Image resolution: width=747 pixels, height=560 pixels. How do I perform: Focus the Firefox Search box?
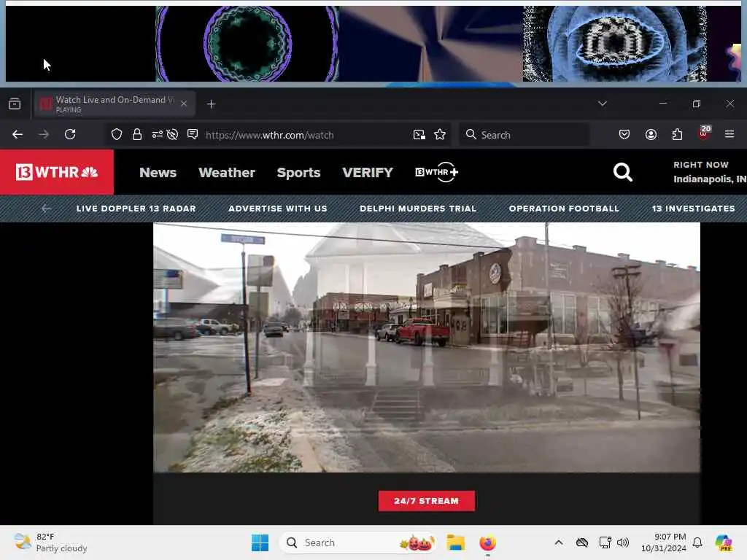(524, 135)
